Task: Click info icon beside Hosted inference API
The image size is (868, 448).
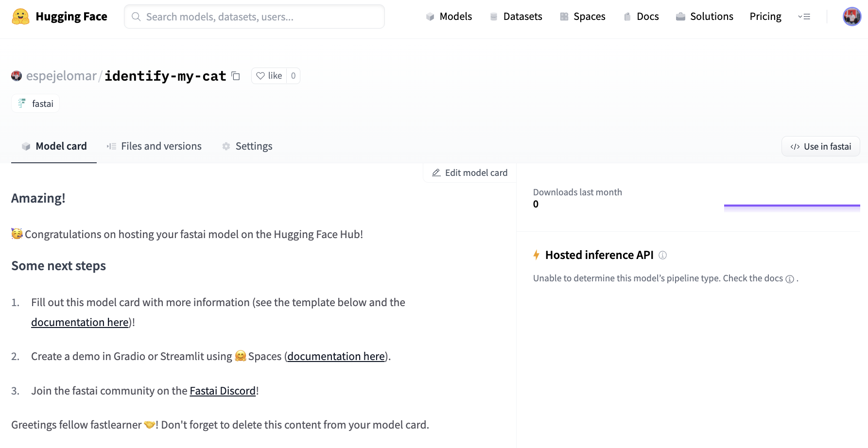Action: (x=662, y=255)
